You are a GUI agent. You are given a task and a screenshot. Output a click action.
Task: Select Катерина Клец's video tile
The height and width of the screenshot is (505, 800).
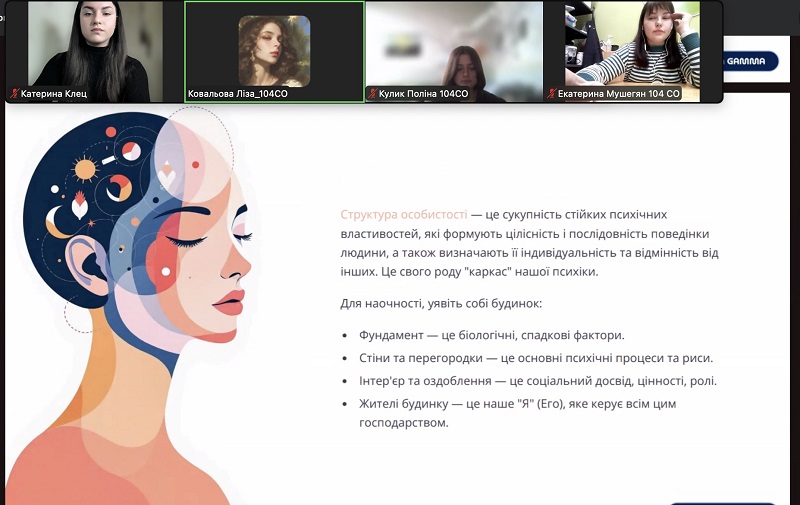click(x=93, y=45)
